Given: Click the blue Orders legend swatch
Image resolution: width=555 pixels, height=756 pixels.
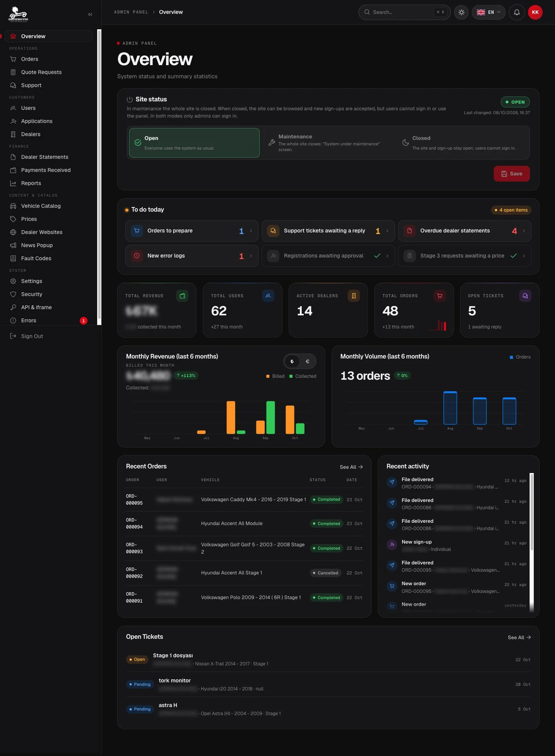Looking at the screenshot, I should tap(511, 357).
